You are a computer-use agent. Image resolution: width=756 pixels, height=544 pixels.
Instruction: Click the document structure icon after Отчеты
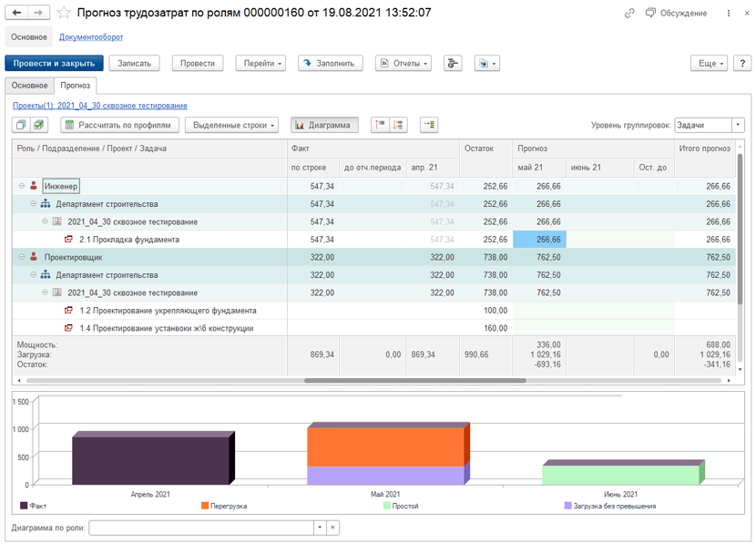point(453,63)
